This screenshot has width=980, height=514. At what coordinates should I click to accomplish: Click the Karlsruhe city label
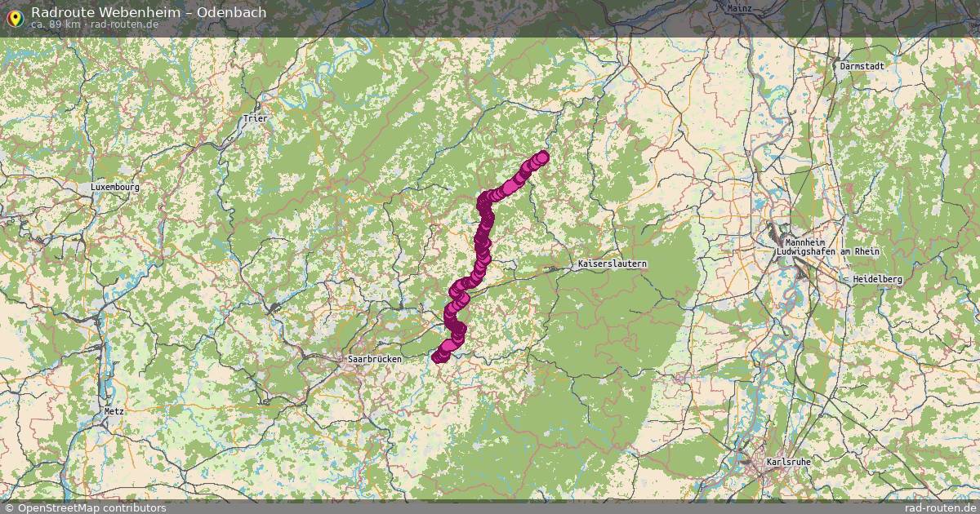pos(789,462)
